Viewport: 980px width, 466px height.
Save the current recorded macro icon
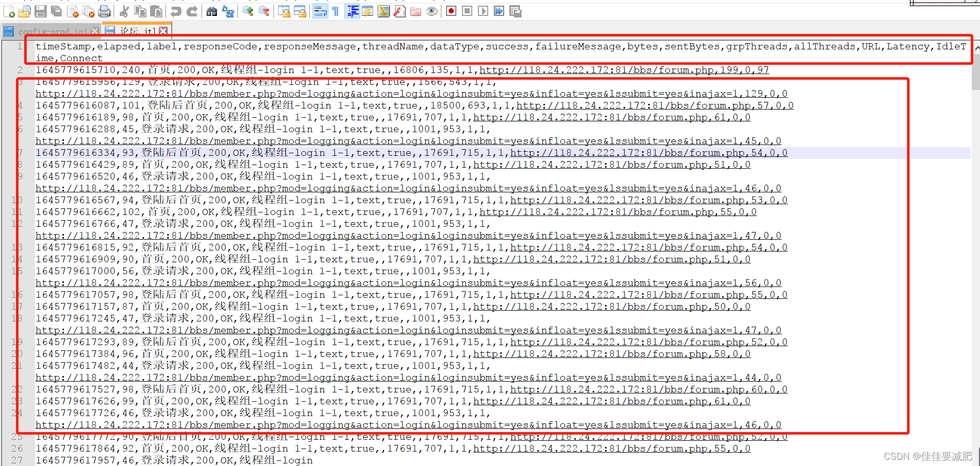(x=515, y=11)
